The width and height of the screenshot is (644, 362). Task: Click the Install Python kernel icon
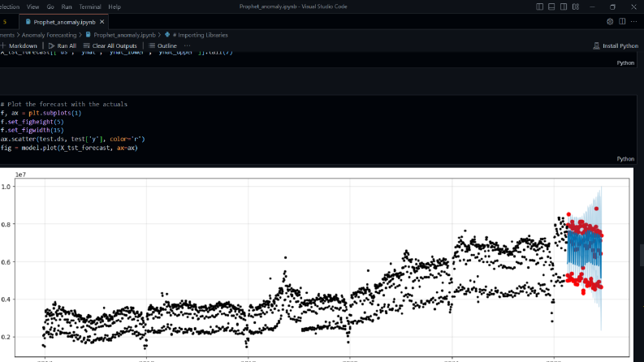coord(596,45)
